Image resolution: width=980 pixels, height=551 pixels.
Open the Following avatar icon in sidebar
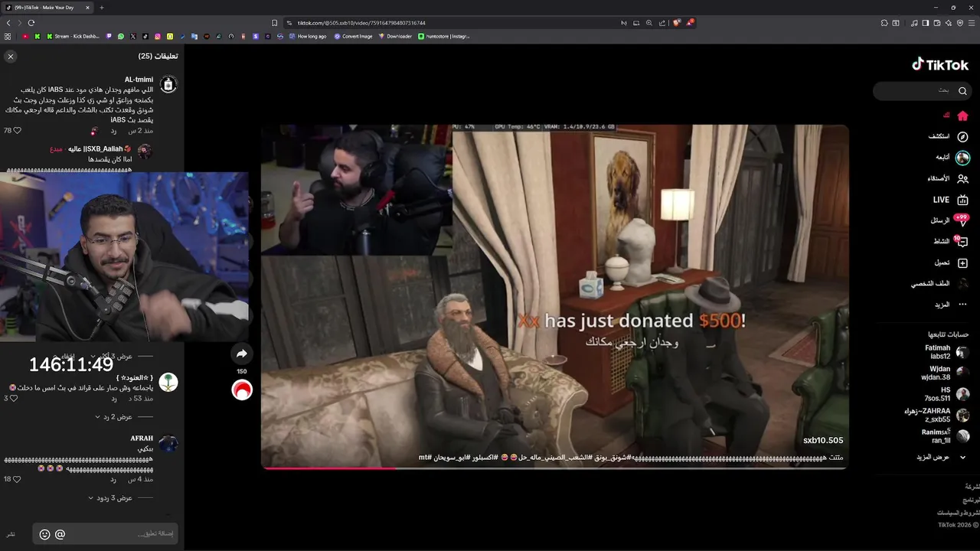pyautogui.click(x=962, y=158)
